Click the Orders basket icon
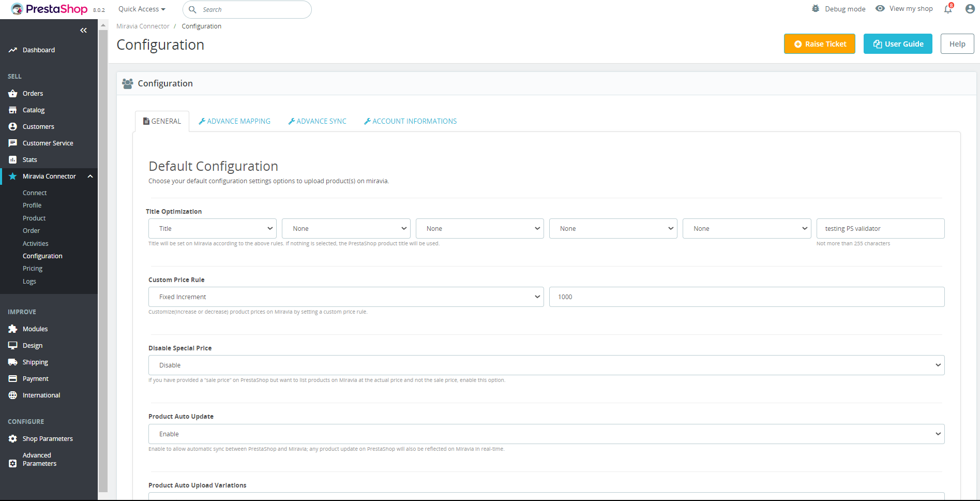 click(13, 94)
